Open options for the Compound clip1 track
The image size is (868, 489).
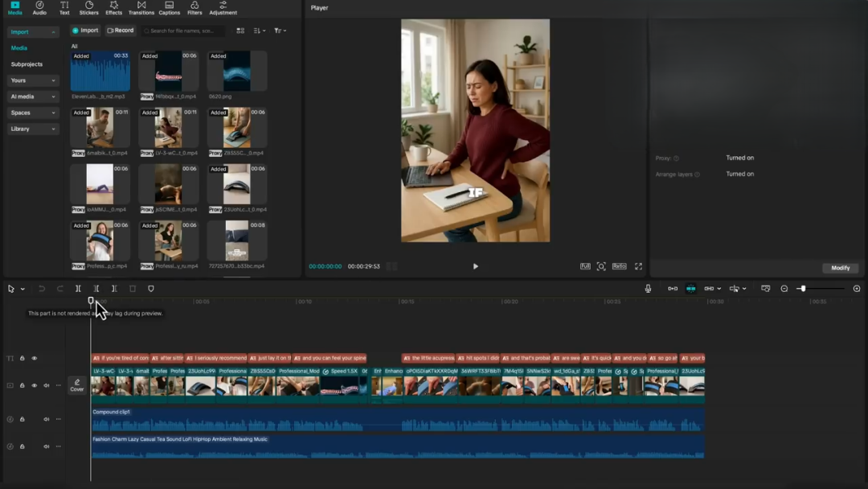pos(58,419)
